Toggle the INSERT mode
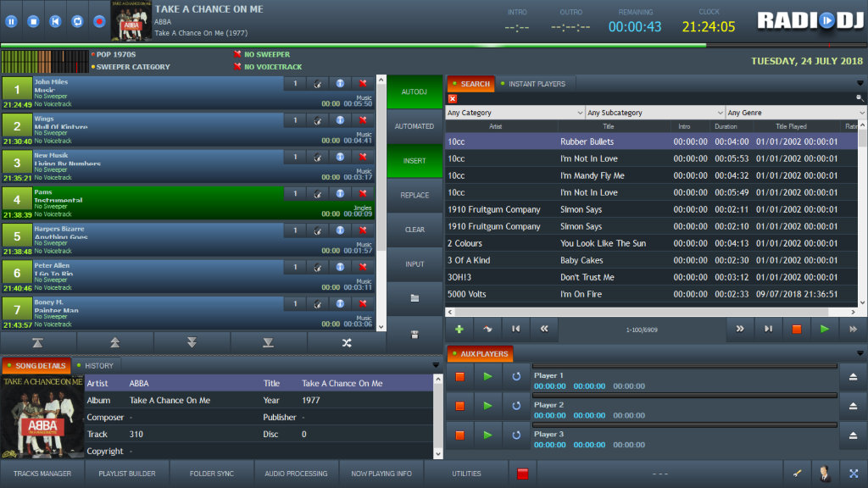 point(415,161)
